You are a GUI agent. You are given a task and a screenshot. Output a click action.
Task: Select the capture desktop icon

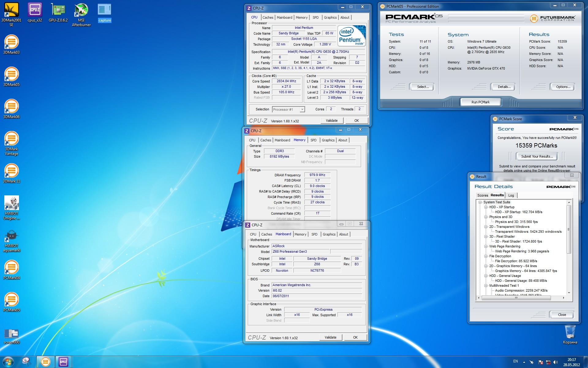(x=104, y=13)
